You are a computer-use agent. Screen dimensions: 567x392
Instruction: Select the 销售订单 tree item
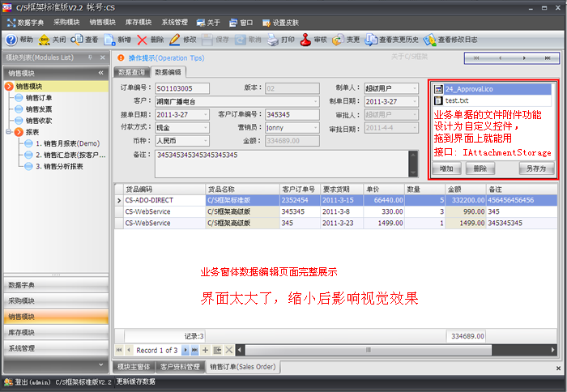click(38, 97)
